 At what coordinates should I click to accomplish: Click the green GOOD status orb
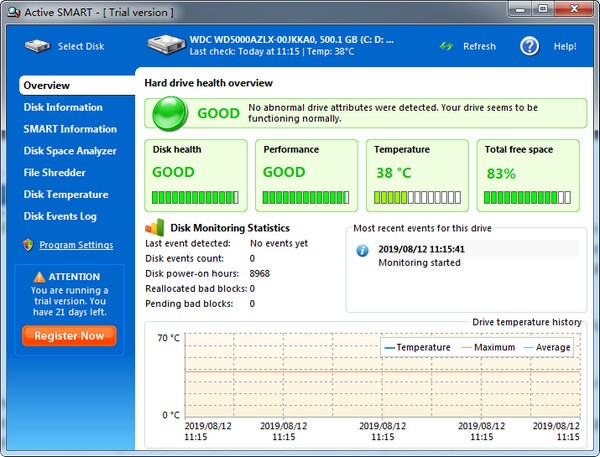170,114
